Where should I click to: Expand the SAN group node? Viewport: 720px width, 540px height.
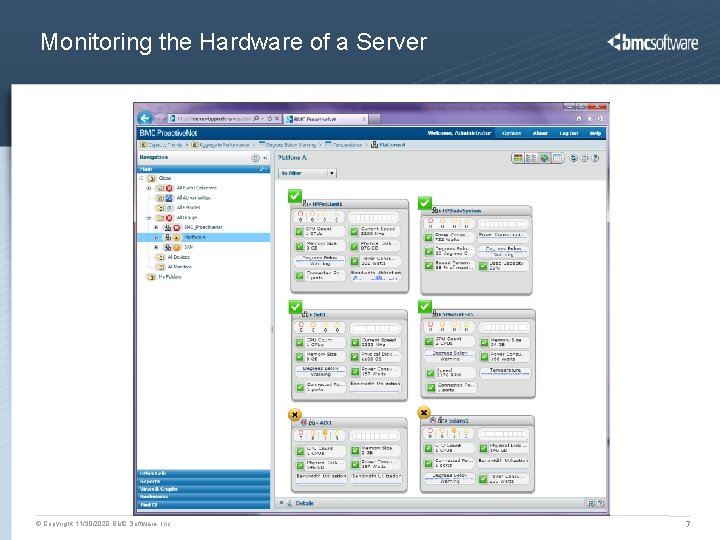[156, 247]
